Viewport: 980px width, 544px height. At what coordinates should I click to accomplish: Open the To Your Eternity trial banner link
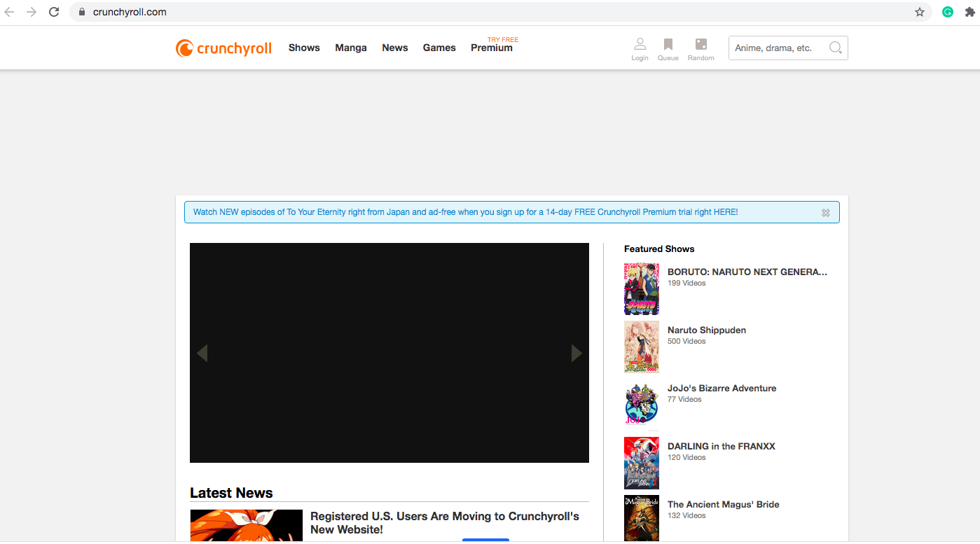click(x=465, y=212)
